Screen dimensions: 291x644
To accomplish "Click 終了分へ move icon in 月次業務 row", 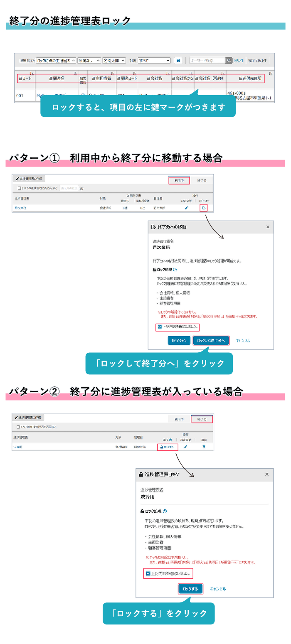I will tap(204, 208).
